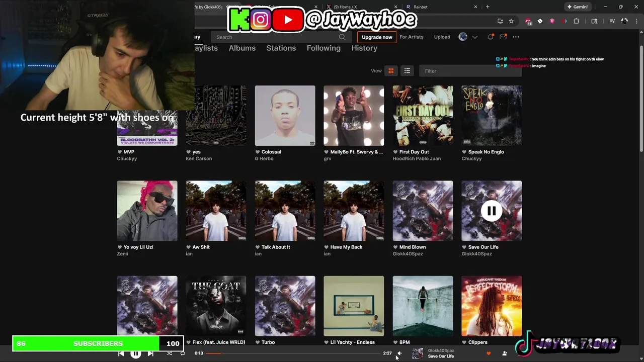644x362 pixels.
Task: Open the History tab
Action: point(364,48)
